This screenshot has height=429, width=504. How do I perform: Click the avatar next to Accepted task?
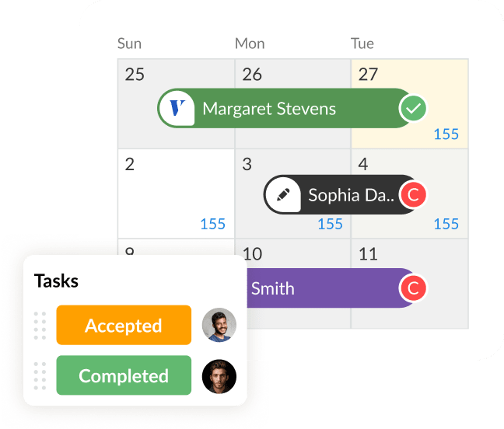coord(219,326)
